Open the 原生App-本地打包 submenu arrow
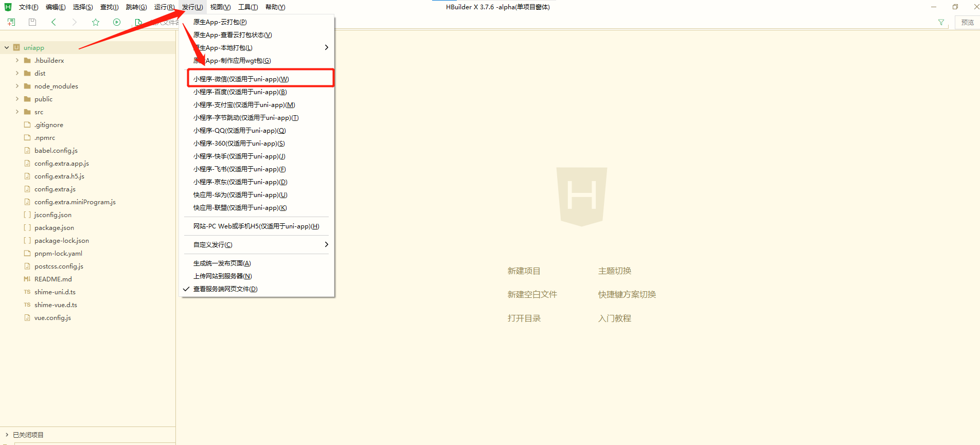980x445 pixels. 326,47
